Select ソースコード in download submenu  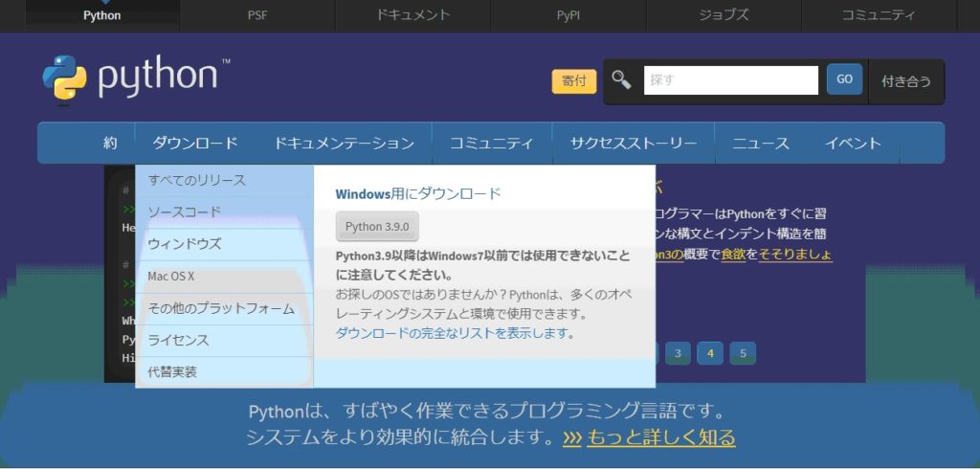[224, 212]
